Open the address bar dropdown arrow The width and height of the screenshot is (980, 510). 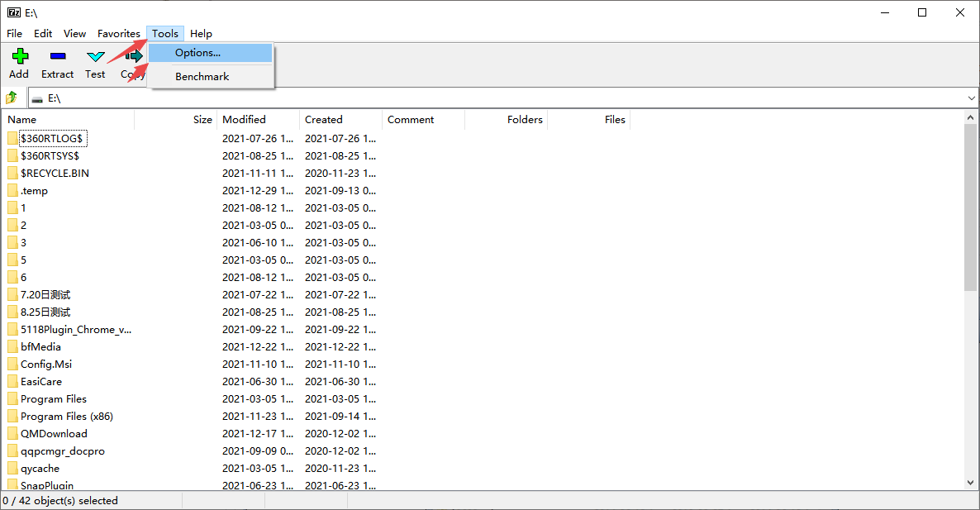tap(972, 98)
